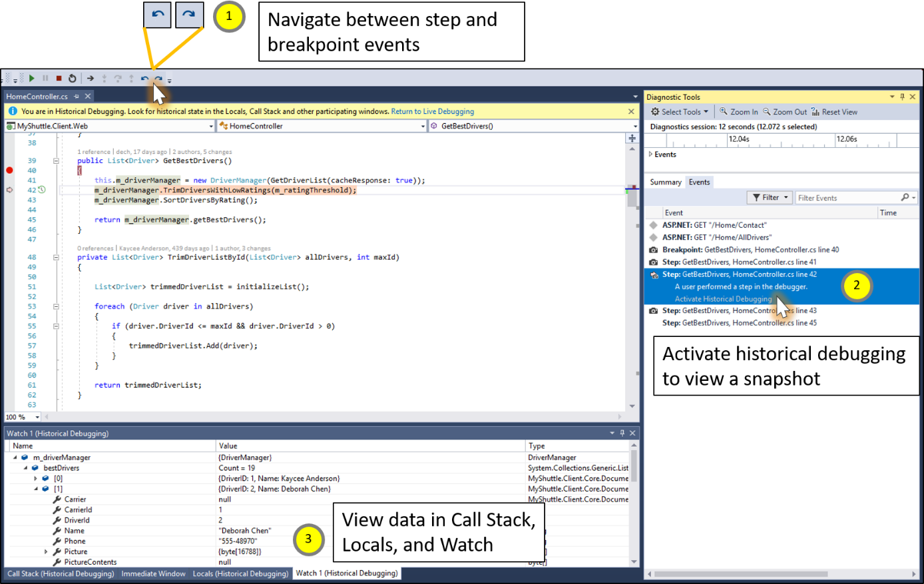This screenshot has height=584, width=924.
Task: Pin the HomeController.cs tab
Action: (x=77, y=97)
